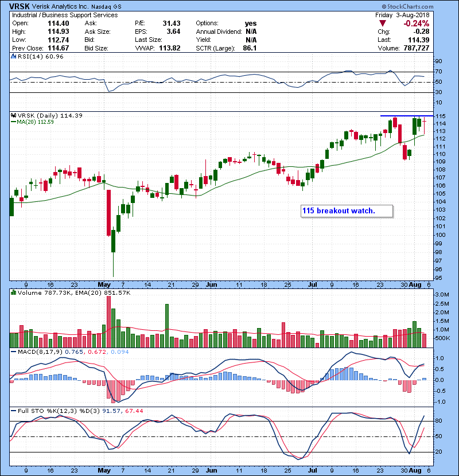Click the MACD histogram value 0.094
Screen dimensions: 459x476
pyautogui.click(x=120, y=352)
